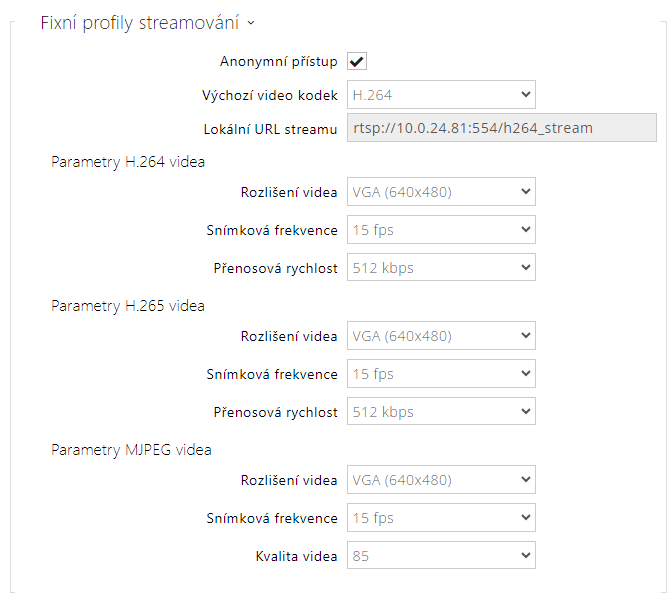
Task: Click the Výchozí video kodek label
Action: coord(270,95)
